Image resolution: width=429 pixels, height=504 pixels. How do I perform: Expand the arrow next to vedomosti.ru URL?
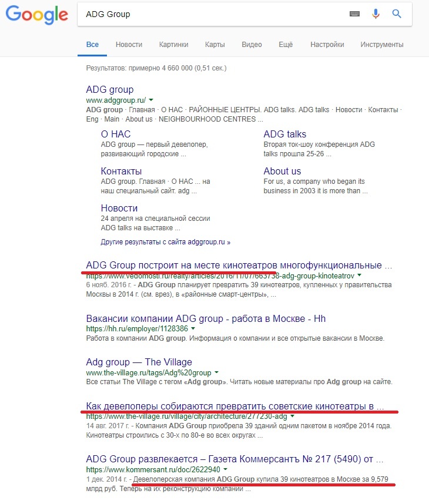pos(359,275)
